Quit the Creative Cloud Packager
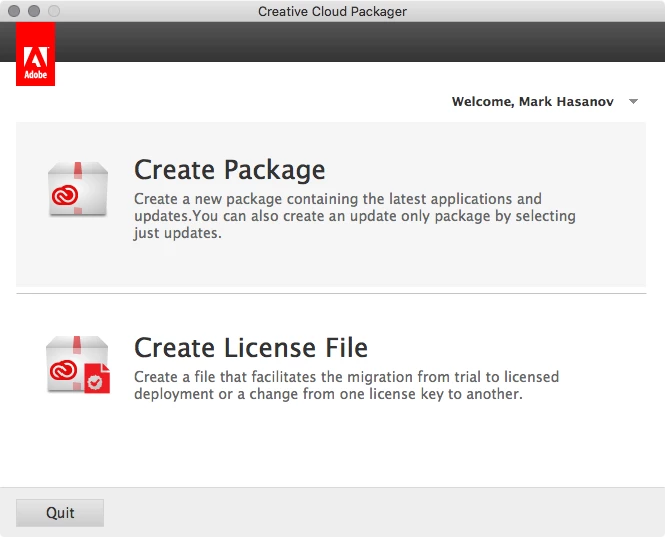665x537 pixels. 60,513
